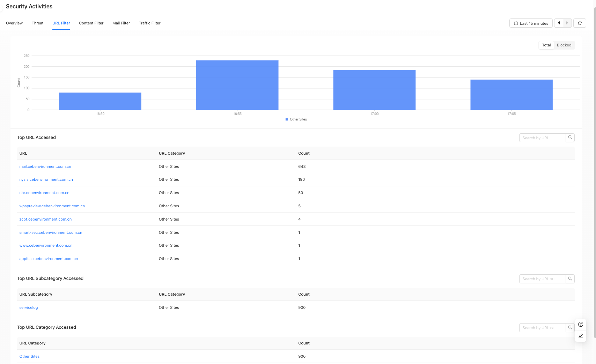Click Top URL Accessed heading
Image resolution: width=596 pixels, height=364 pixels.
[x=36, y=137]
